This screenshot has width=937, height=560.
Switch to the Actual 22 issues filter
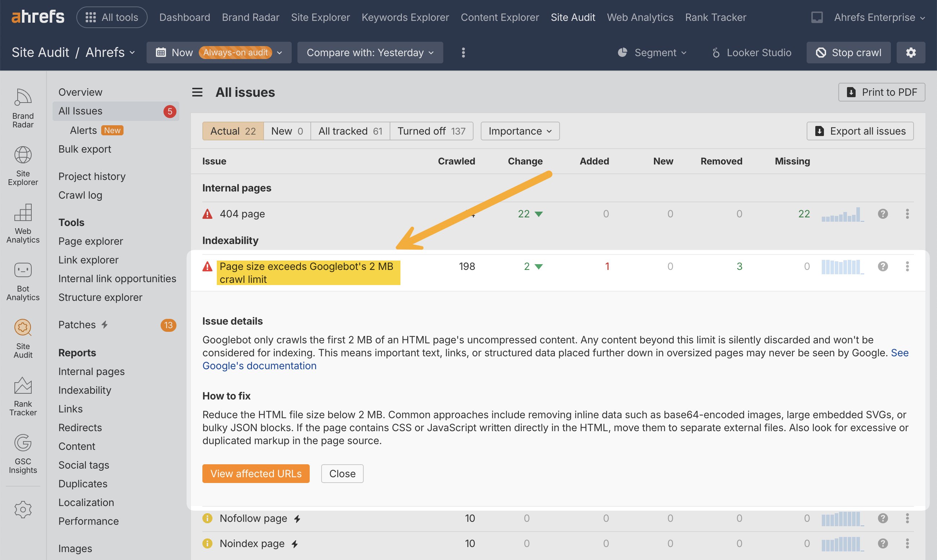point(233,131)
